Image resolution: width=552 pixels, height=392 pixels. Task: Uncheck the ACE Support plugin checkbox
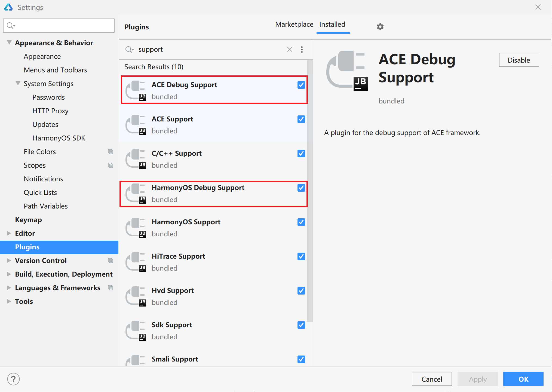coord(301,119)
